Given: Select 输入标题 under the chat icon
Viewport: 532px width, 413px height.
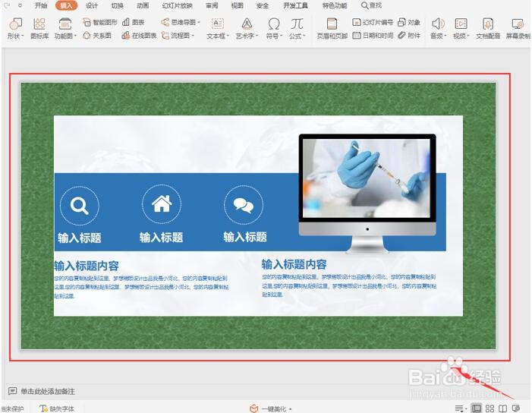Looking at the screenshot, I should point(245,237).
